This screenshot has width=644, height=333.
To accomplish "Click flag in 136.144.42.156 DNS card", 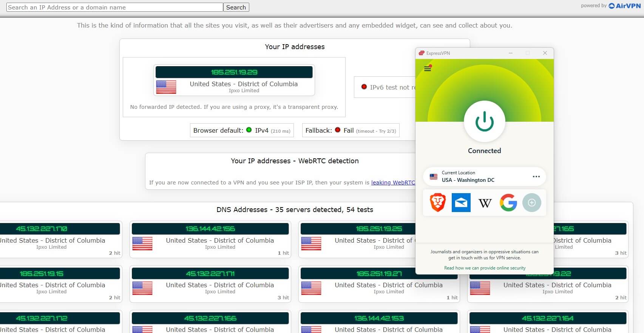I will [142, 243].
